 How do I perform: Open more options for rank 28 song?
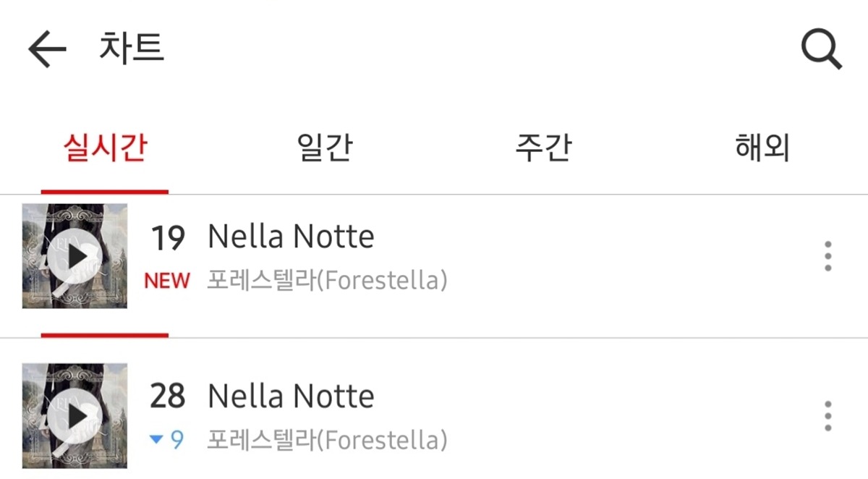pos(827,416)
